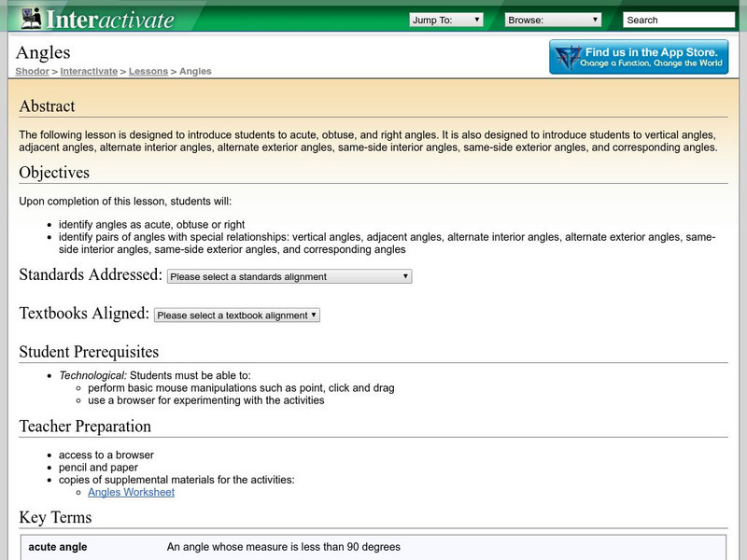Open the Jump To dropdown
747x560 pixels.
coord(446,20)
